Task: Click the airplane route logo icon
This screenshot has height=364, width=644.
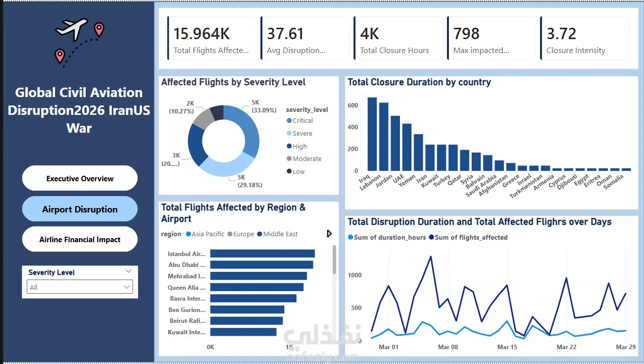Action: [80, 42]
